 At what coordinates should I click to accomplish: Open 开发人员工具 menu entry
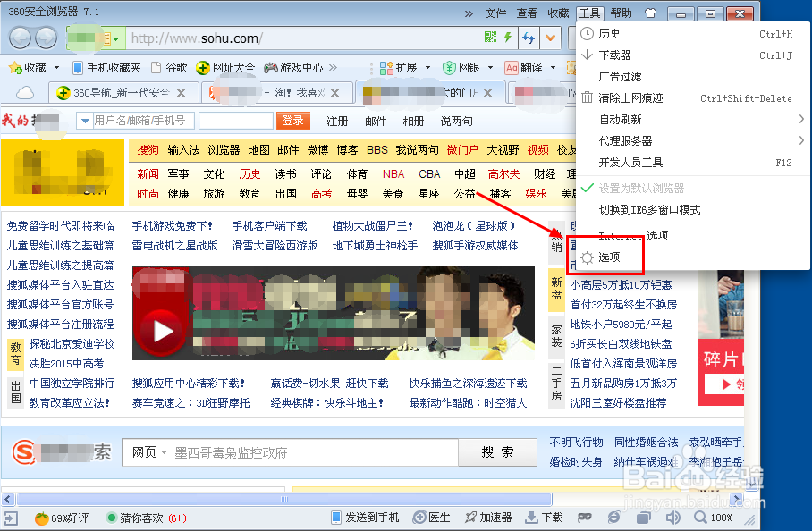click(693, 163)
